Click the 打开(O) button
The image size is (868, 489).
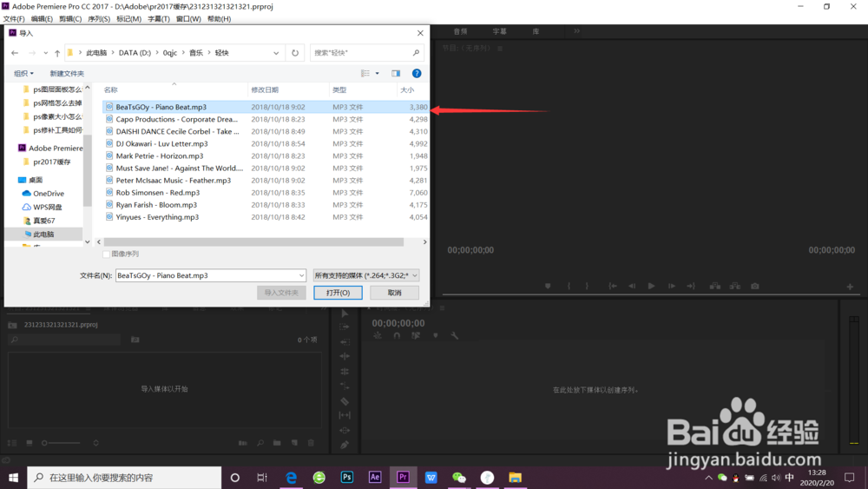(x=338, y=293)
